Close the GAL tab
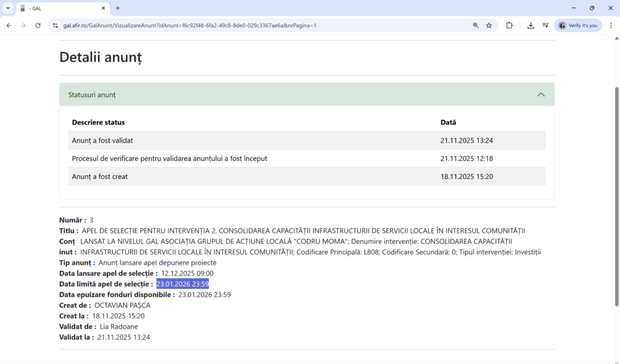This screenshot has width=620, height=364. 103,8
